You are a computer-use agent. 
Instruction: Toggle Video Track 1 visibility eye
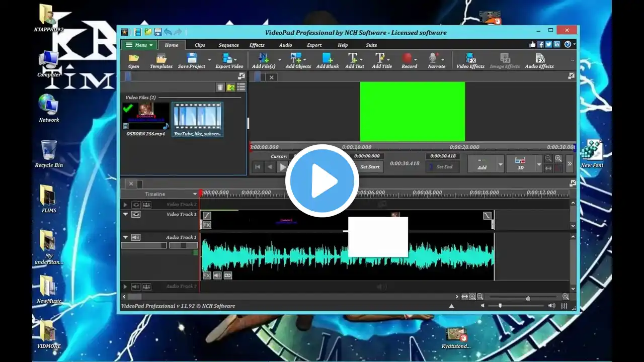pos(136,214)
